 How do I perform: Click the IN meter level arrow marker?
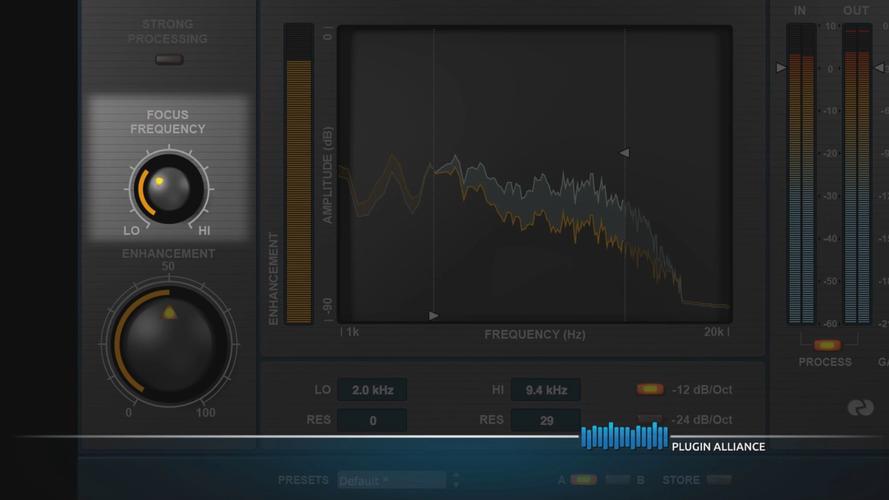pyautogui.click(x=781, y=68)
